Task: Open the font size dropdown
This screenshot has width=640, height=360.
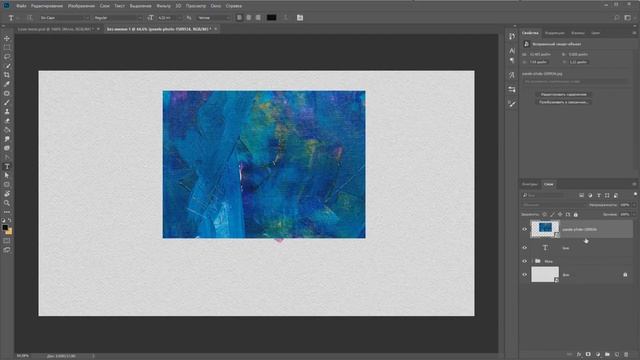Action: pyautogui.click(x=169, y=18)
